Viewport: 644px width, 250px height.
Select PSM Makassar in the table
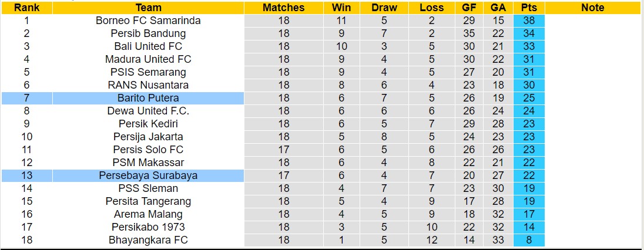click(x=148, y=163)
